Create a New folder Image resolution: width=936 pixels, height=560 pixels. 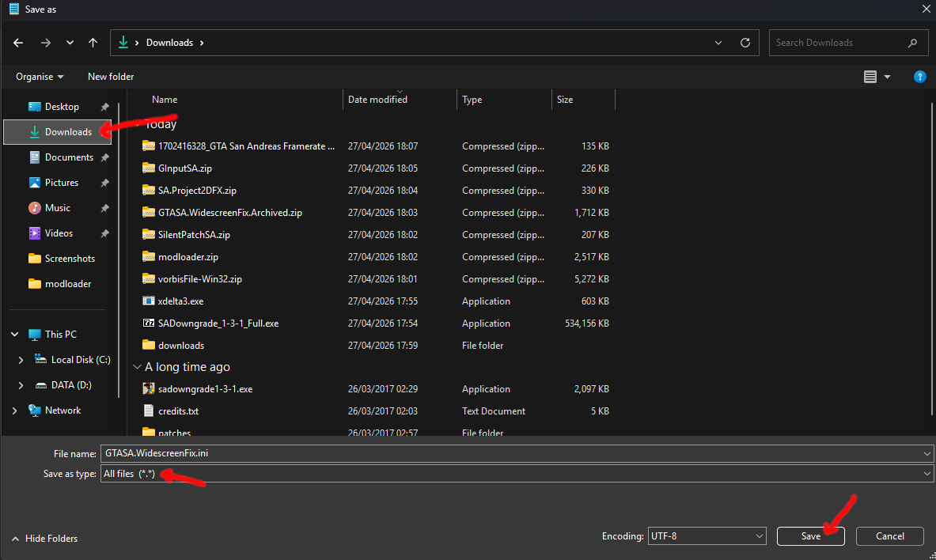pos(111,77)
